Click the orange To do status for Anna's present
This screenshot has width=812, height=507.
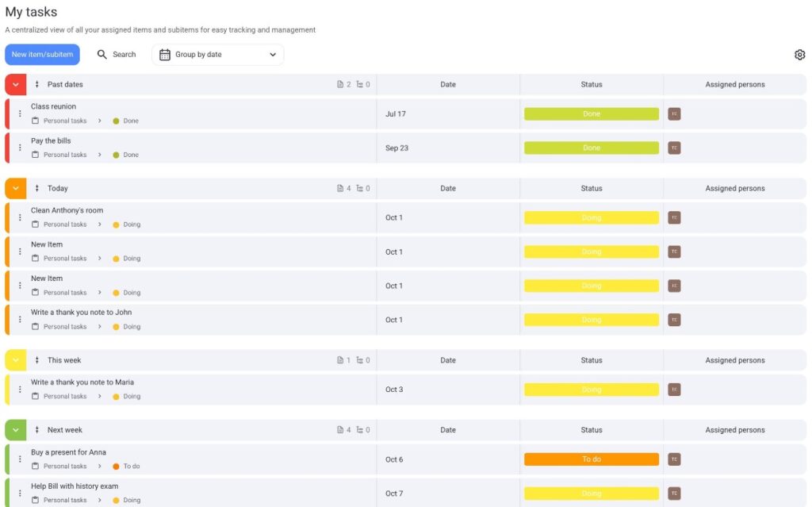591,459
